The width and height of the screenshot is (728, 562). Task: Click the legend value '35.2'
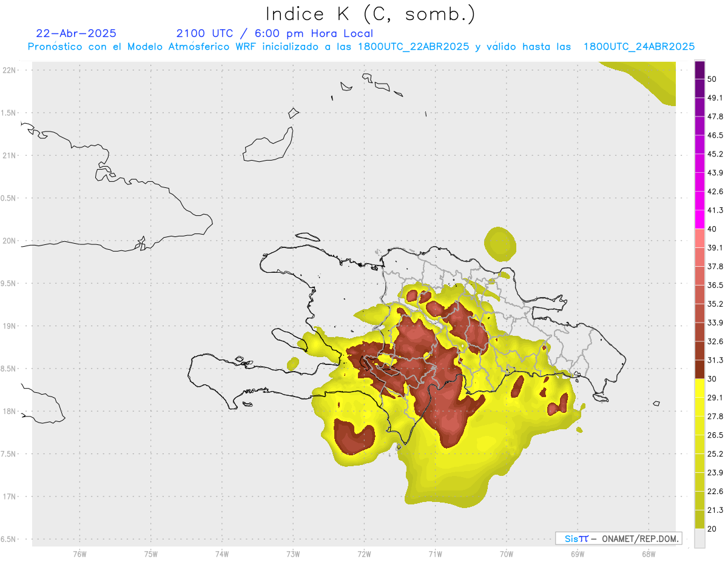point(715,304)
